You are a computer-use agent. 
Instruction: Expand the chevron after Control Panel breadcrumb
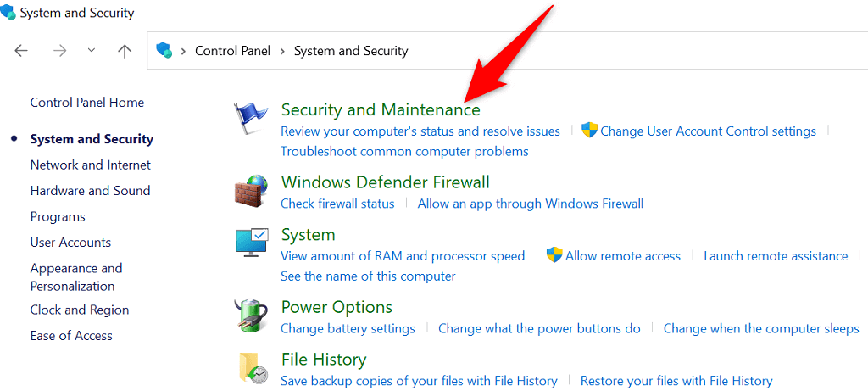point(282,51)
